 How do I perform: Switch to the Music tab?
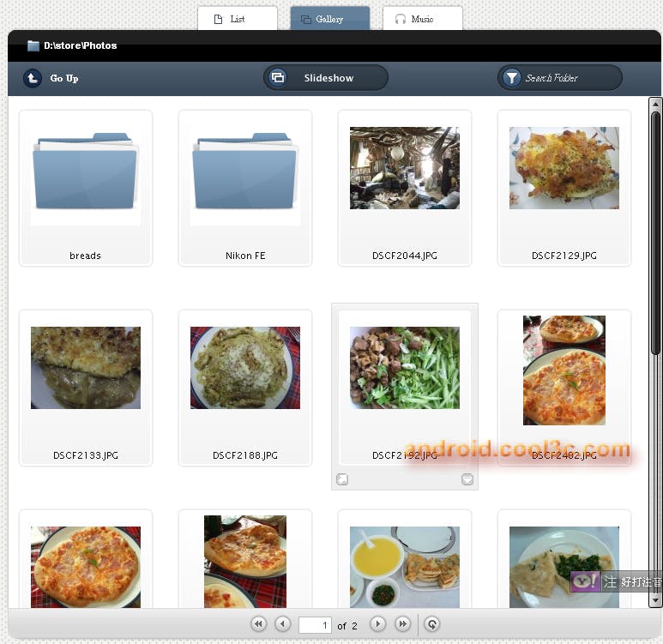[422, 19]
